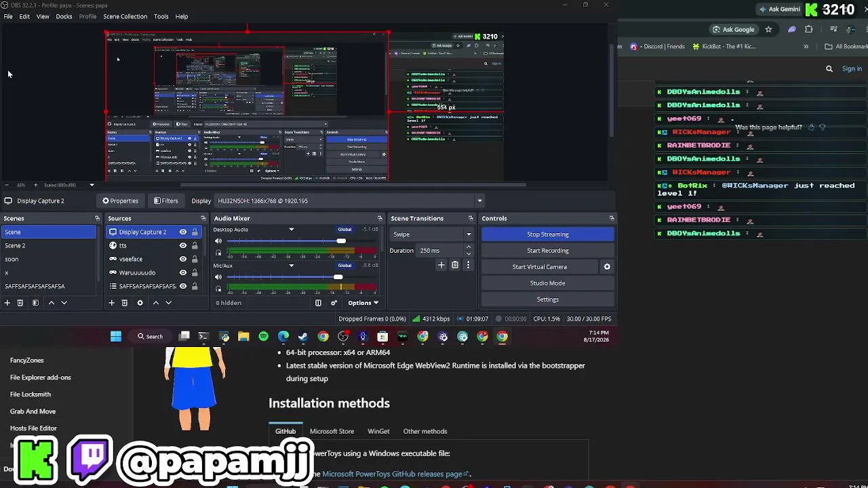Undock the Audio Mixer panel

tap(380, 218)
